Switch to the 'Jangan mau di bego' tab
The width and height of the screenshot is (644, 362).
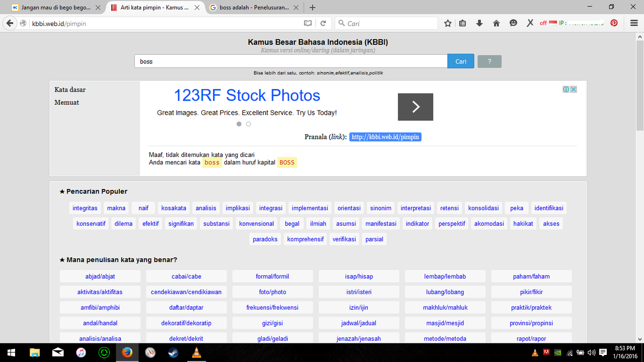click(x=55, y=8)
